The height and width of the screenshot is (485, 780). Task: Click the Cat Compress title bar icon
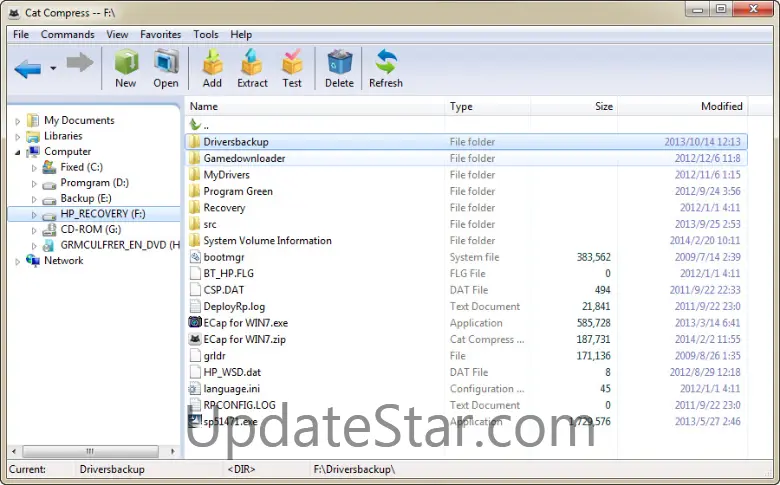click(14, 12)
